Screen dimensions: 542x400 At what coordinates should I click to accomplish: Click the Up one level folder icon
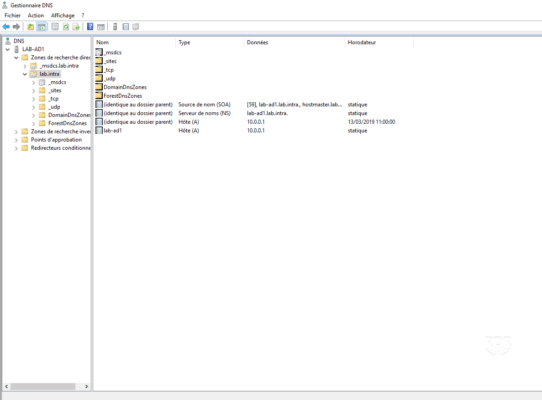30,27
